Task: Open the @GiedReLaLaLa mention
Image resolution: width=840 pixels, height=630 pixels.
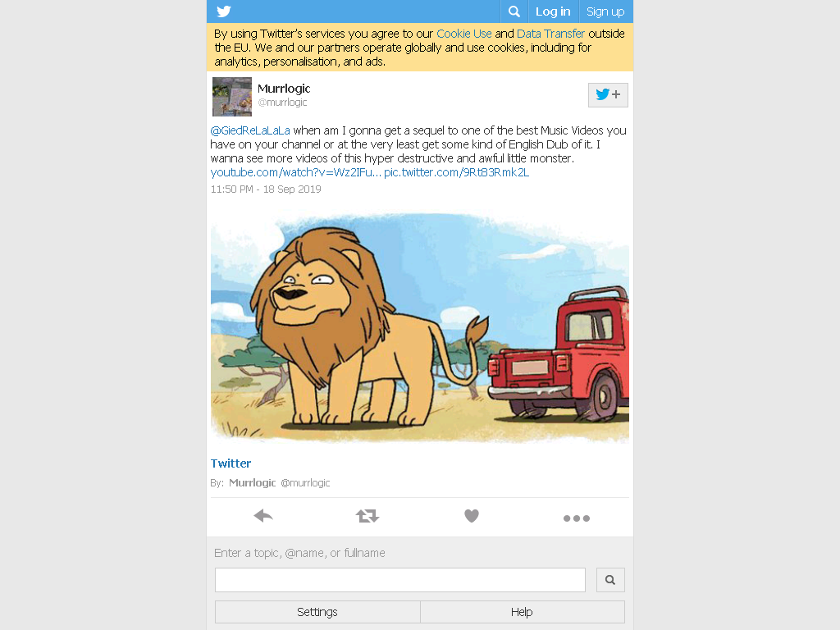Action: (250, 130)
